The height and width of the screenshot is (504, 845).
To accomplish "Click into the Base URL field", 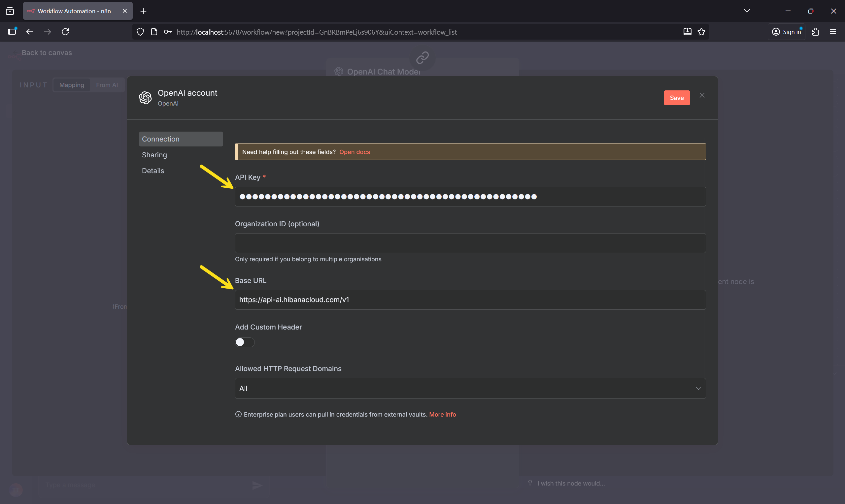I will [470, 299].
